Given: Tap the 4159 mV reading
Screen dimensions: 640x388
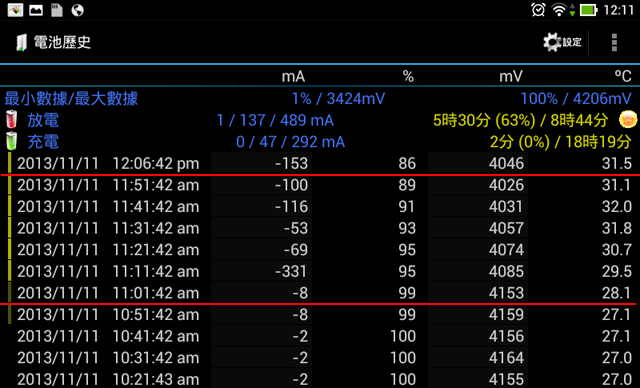Looking at the screenshot, I should 506,315.
